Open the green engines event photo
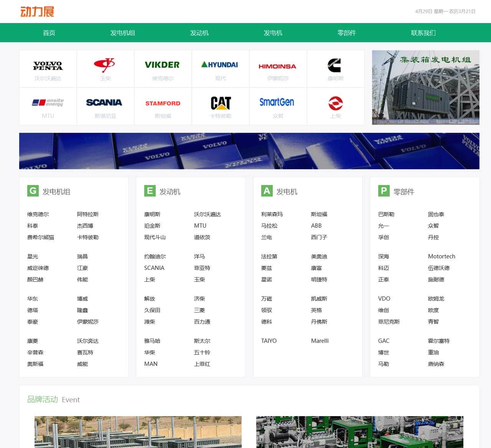The width and height of the screenshot is (491, 448). pyautogui.click(x=360, y=432)
